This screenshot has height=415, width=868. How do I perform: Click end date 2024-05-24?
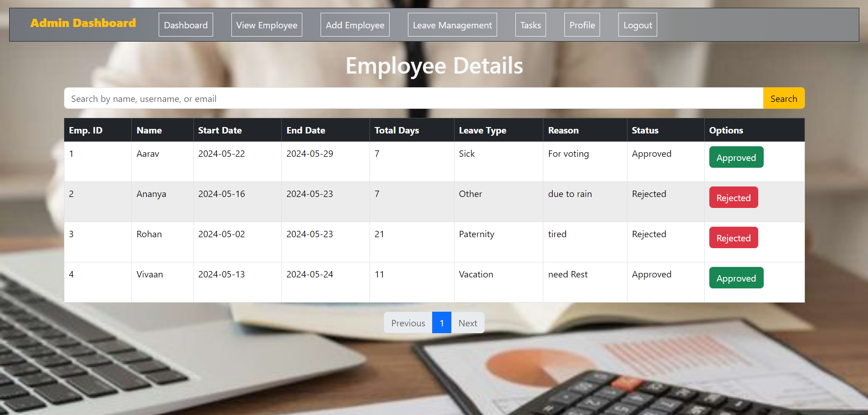(x=310, y=274)
